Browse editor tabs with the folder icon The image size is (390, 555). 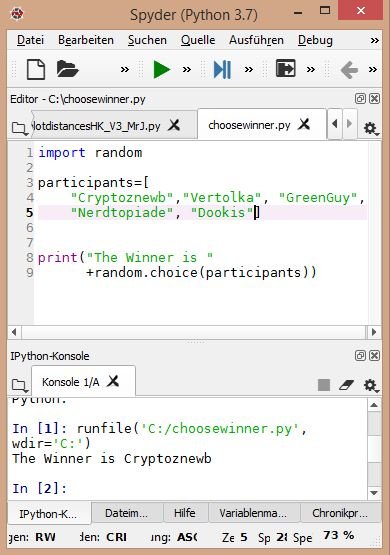point(19,128)
